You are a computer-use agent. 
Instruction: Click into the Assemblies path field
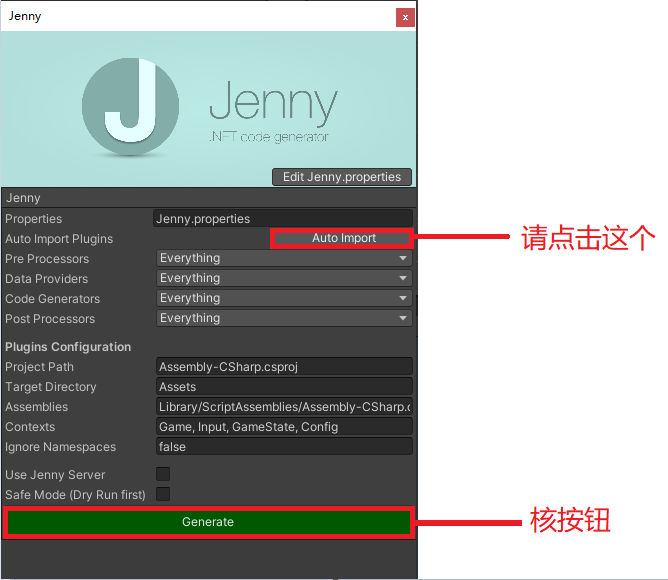point(284,407)
